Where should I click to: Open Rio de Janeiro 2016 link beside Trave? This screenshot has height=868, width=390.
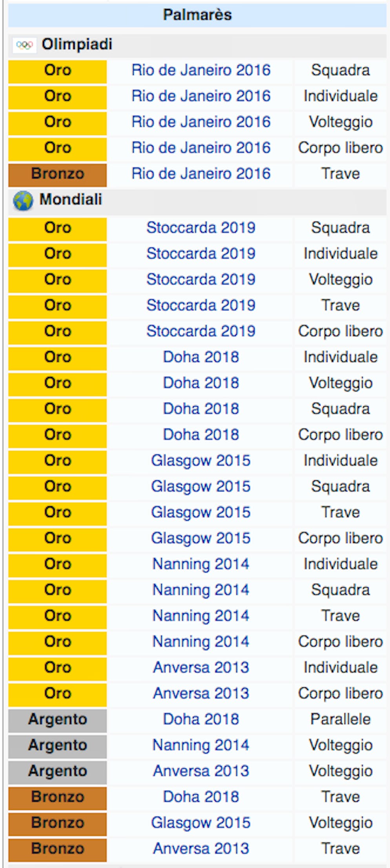(201, 174)
